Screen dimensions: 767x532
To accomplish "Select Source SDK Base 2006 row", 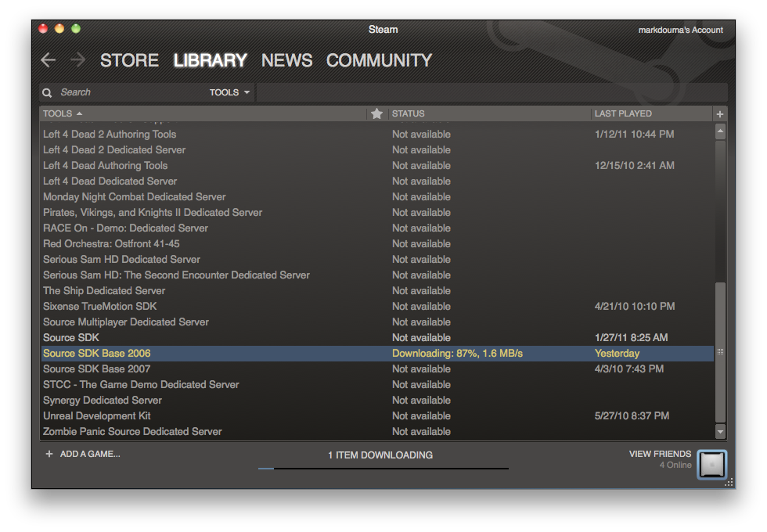I will coord(377,353).
